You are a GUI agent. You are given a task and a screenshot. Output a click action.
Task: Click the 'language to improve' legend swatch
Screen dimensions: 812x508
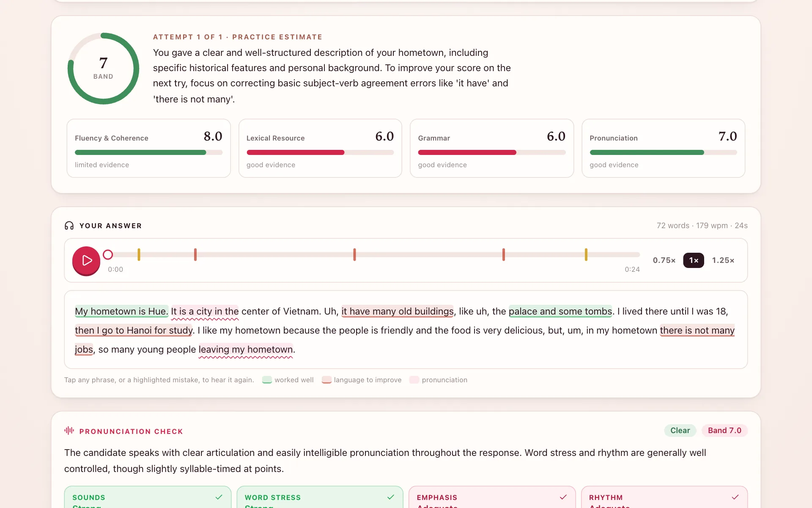[326, 380]
